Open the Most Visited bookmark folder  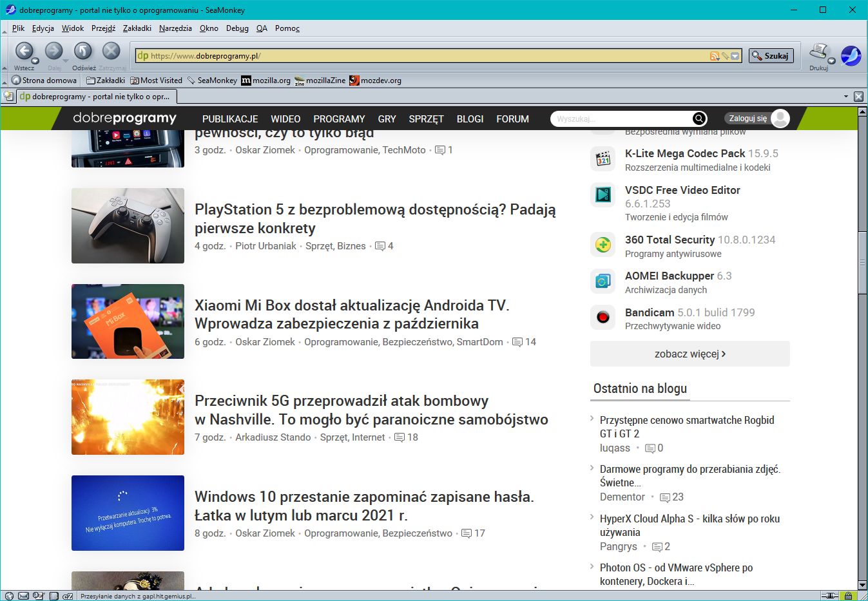tap(156, 81)
